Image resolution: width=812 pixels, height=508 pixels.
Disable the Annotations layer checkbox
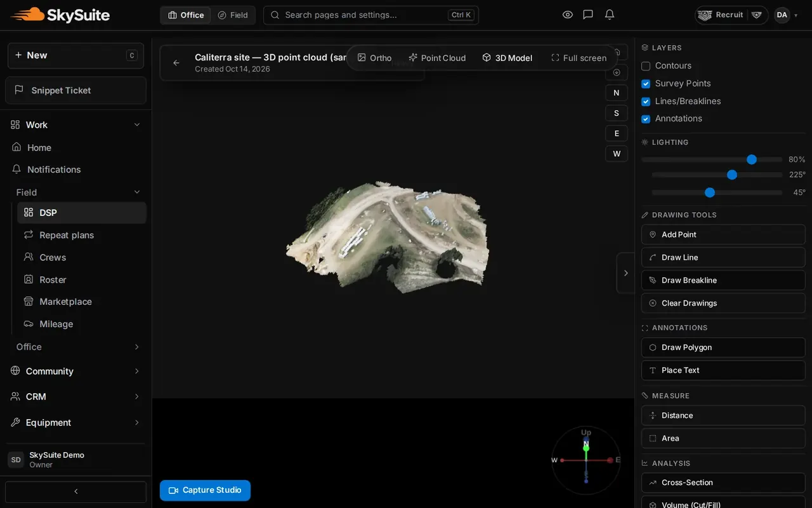pos(646,119)
